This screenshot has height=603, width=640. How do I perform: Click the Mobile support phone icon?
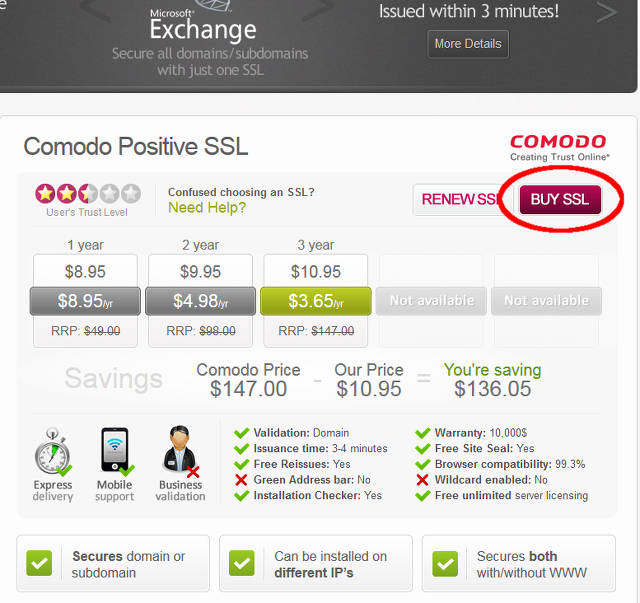tap(116, 451)
